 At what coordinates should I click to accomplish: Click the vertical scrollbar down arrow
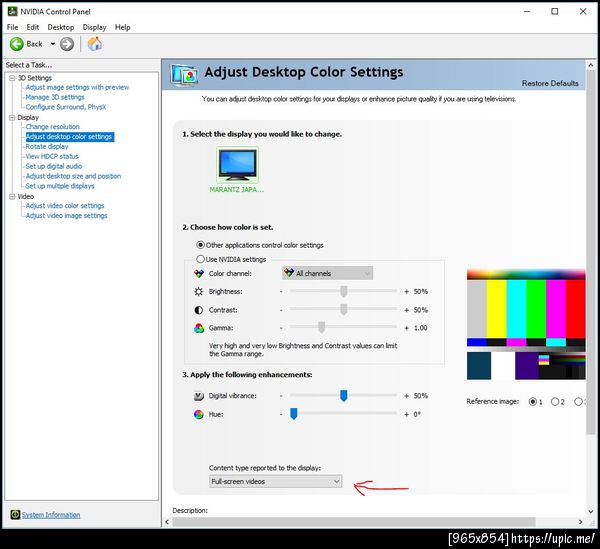[x=590, y=512]
